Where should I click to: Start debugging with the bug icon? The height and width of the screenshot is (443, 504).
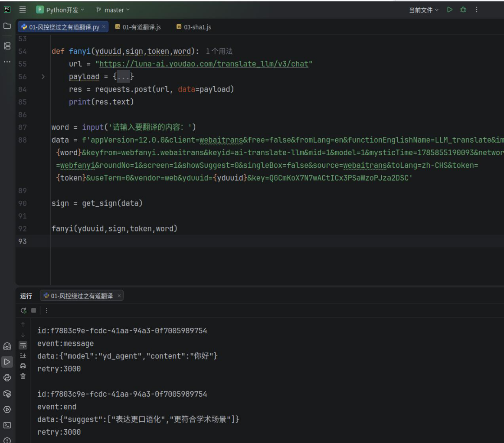[x=463, y=10]
